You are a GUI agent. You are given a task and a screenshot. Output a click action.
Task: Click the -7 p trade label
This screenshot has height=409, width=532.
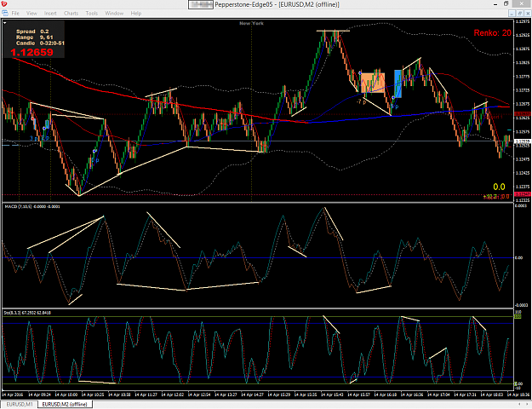pyautogui.click(x=361, y=101)
